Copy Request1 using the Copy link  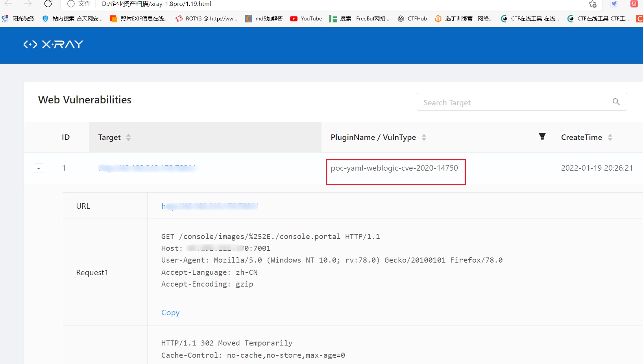[170, 313]
